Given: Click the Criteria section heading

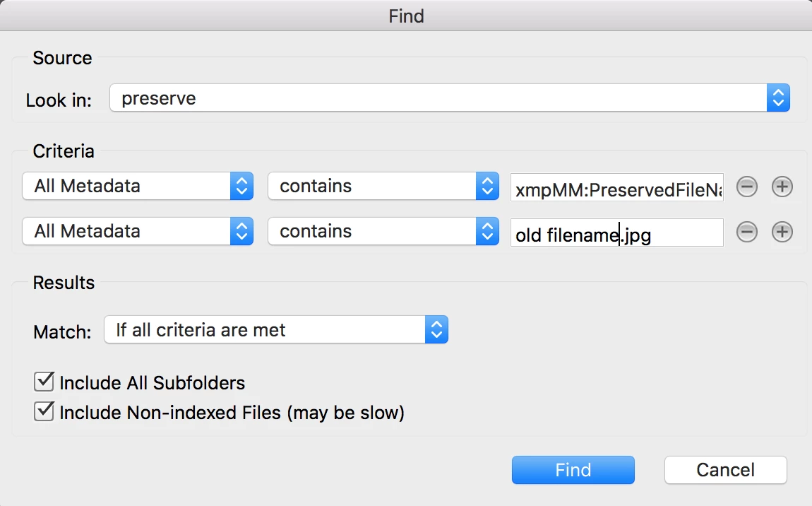Looking at the screenshot, I should click(64, 151).
